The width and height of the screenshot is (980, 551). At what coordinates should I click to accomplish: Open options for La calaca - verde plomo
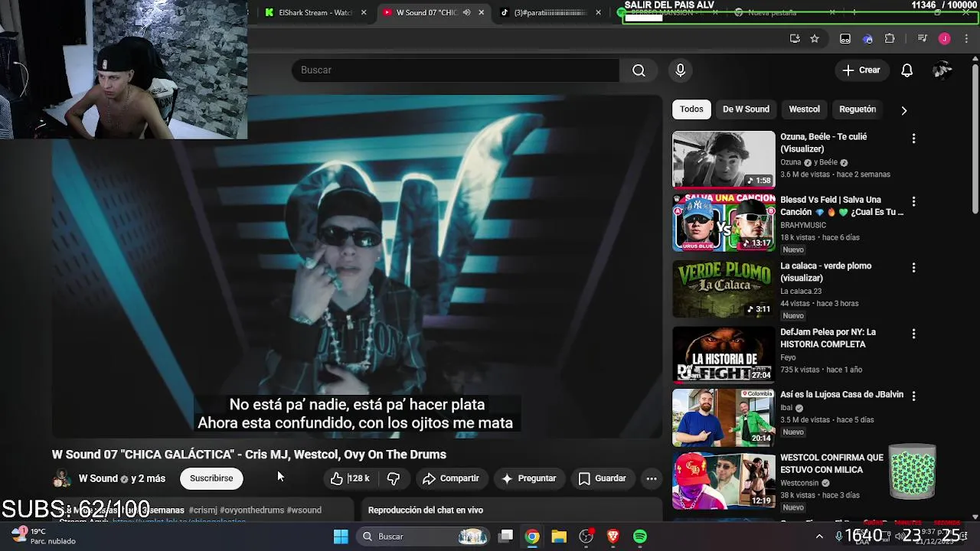tap(913, 268)
